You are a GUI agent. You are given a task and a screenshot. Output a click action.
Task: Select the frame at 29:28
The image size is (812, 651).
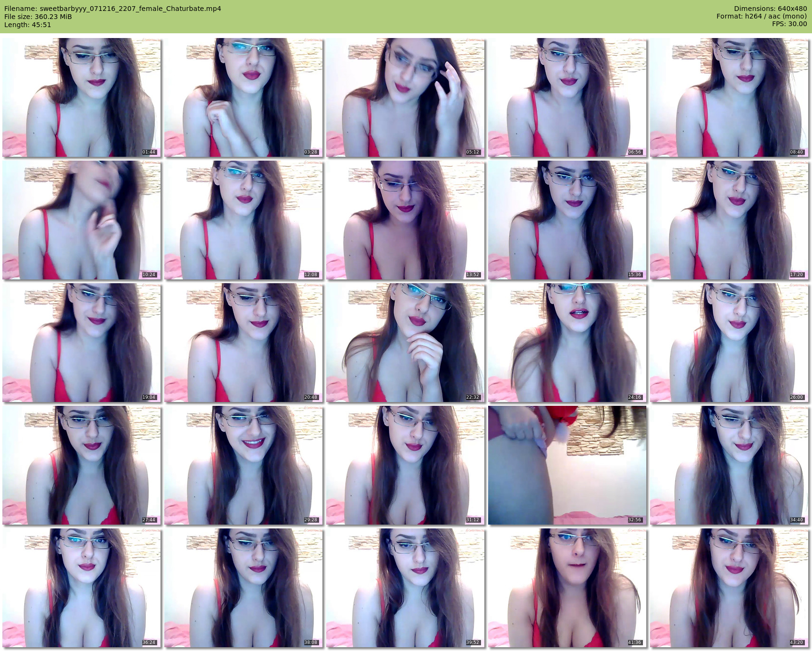pyautogui.click(x=244, y=465)
